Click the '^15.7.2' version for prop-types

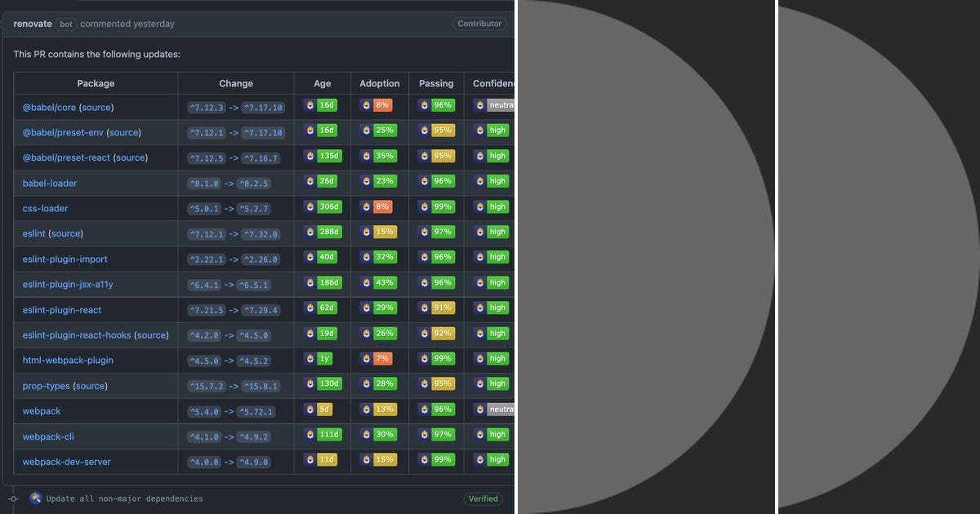208,386
